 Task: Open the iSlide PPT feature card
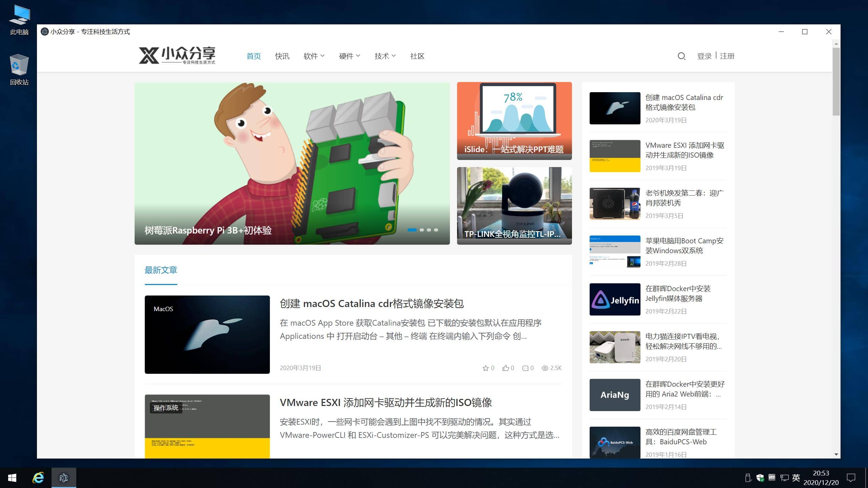(514, 121)
